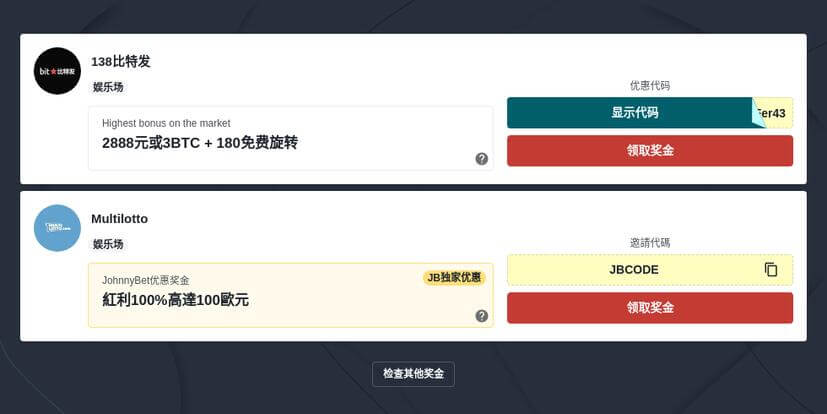Click the JBCODE invitation code field
The image size is (827, 414).
[x=634, y=270]
